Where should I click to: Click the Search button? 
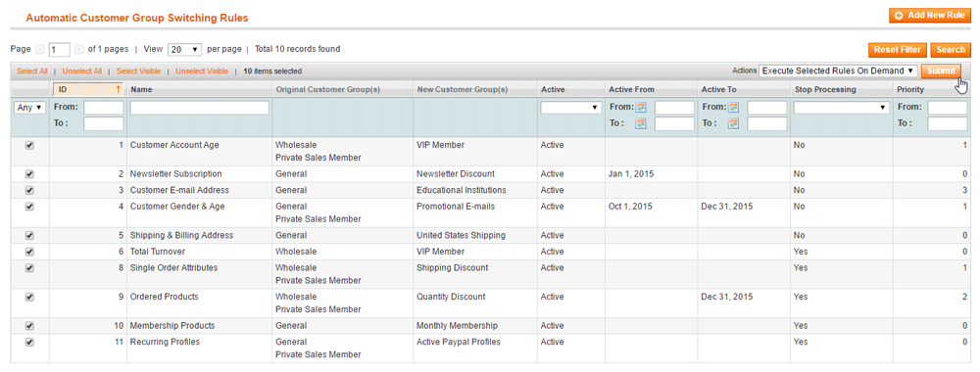tap(951, 50)
